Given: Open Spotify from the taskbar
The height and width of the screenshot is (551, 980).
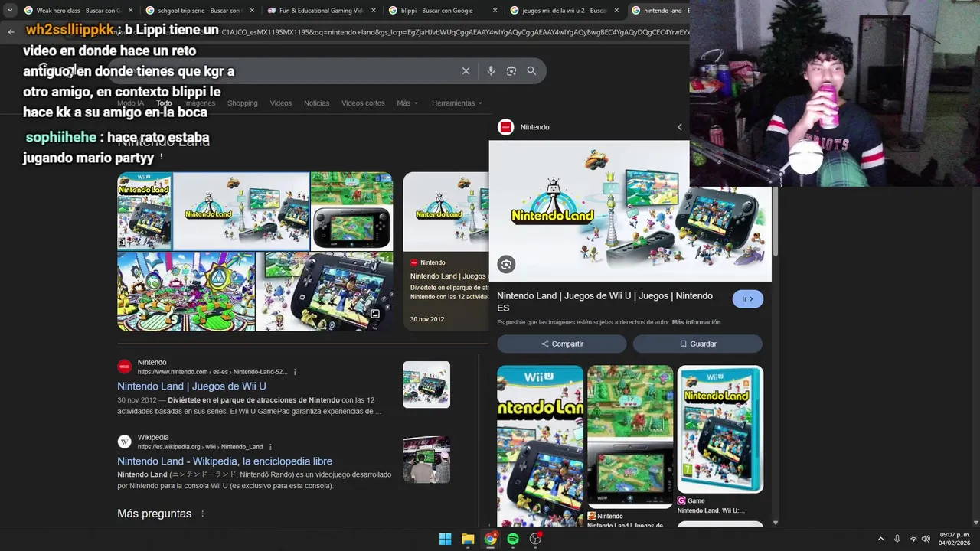Looking at the screenshot, I should click(x=513, y=539).
